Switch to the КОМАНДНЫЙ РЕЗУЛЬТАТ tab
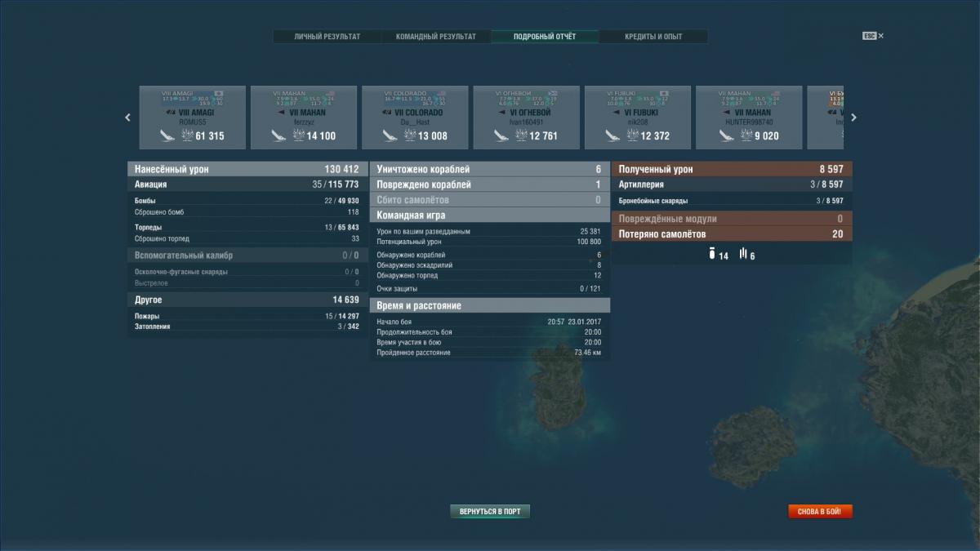The image size is (980, 551). tap(436, 37)
